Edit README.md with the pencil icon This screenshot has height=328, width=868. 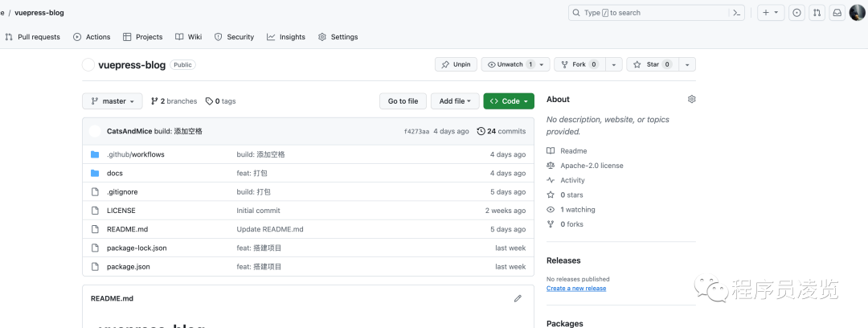pos(518,298)
